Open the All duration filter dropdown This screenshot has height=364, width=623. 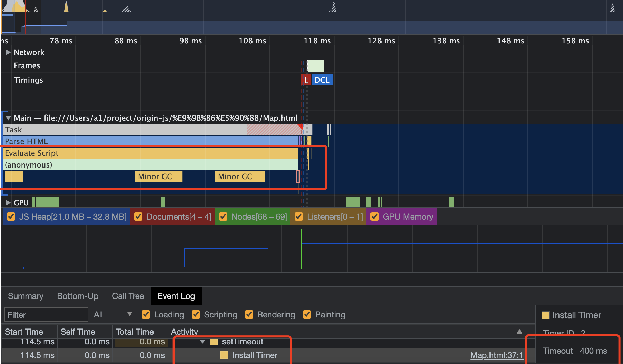click(113, 314)
